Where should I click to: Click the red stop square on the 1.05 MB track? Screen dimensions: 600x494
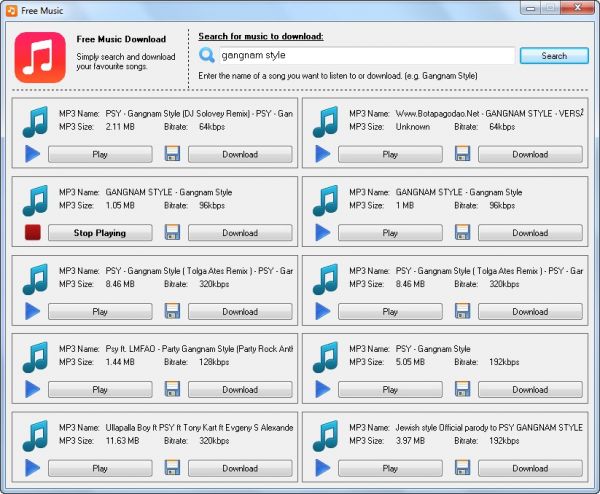[x=33, y=232]
